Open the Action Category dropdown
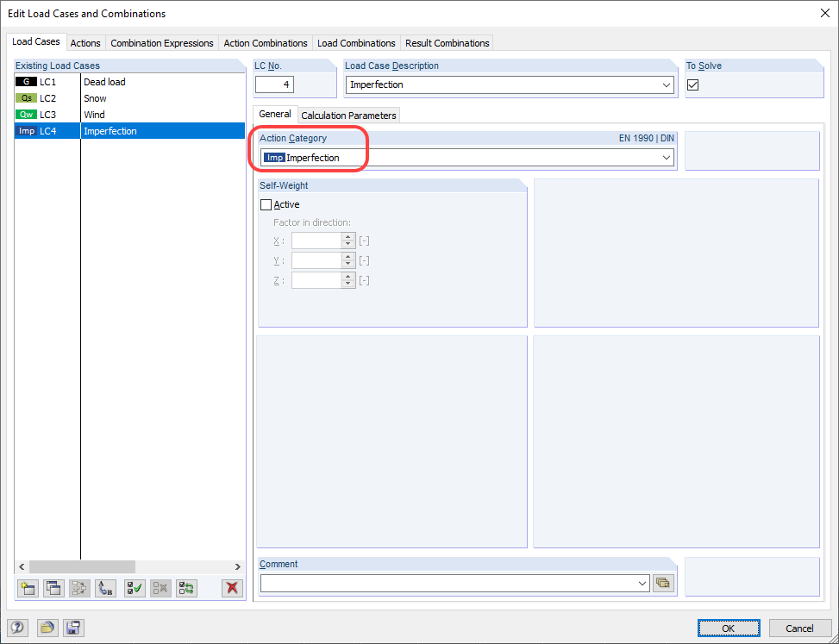Viewport: 839px width, 644px height. (x=667, y=158)
